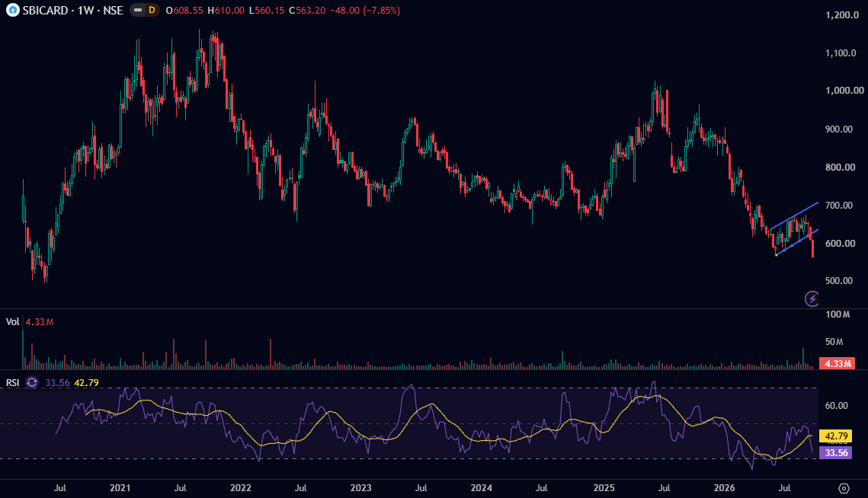The width and height of the screenshot is (868, 498).
Task: Click the 2024 label on time axis
Action: (x=482, y=488)
